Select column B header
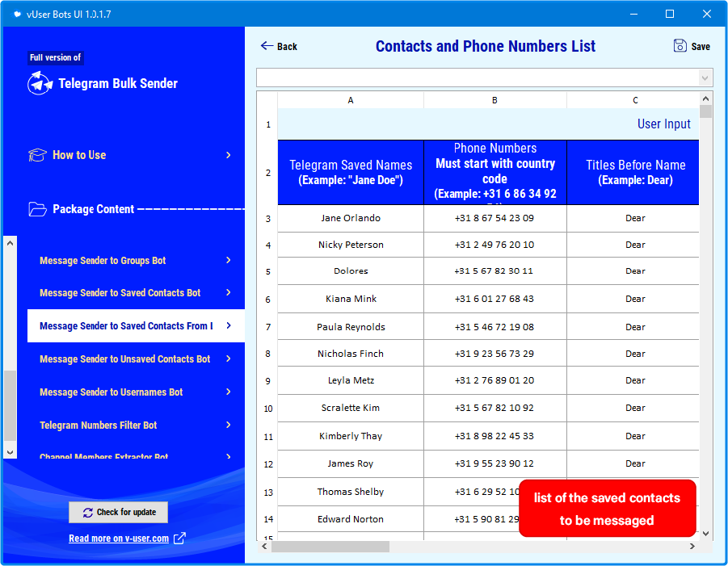 tap(495, 100)
